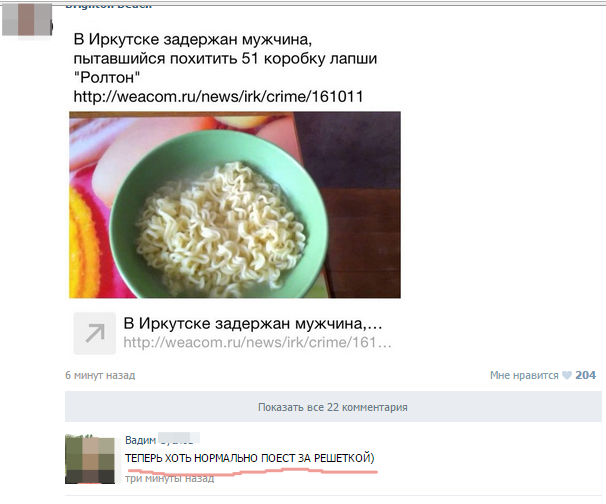Click the heart icon to like the post
Screen dimensions: 606x504
point(567,375)
